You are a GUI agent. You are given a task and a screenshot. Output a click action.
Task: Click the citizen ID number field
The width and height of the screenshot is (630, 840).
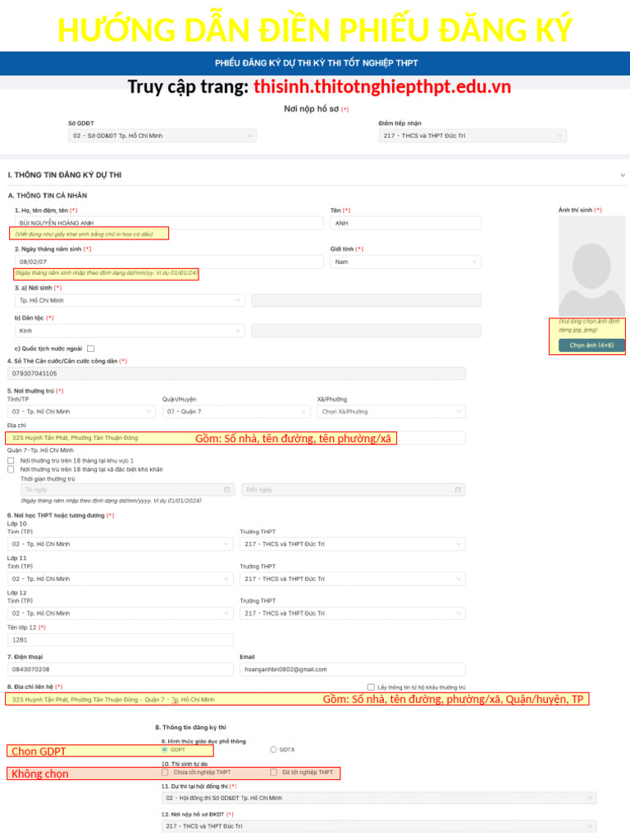236,373
